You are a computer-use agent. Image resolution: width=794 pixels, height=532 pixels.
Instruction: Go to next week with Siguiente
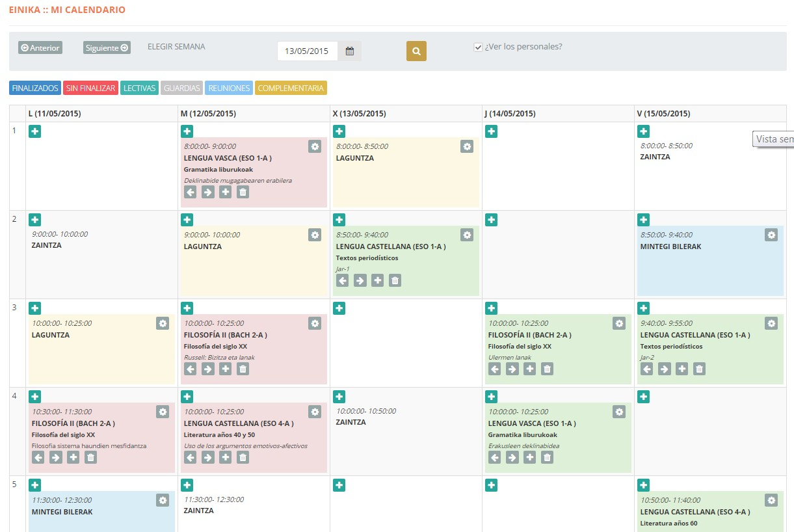pyautogui.click(x=107, y=47)
